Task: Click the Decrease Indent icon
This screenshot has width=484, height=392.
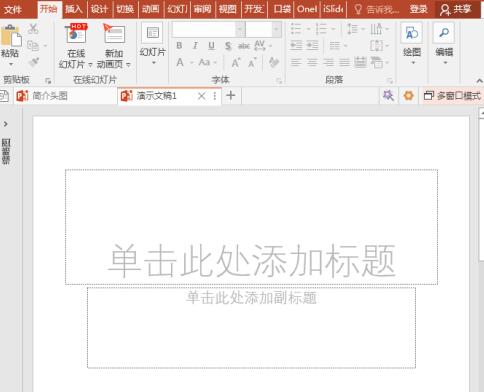Action: [x=296, y=45]
